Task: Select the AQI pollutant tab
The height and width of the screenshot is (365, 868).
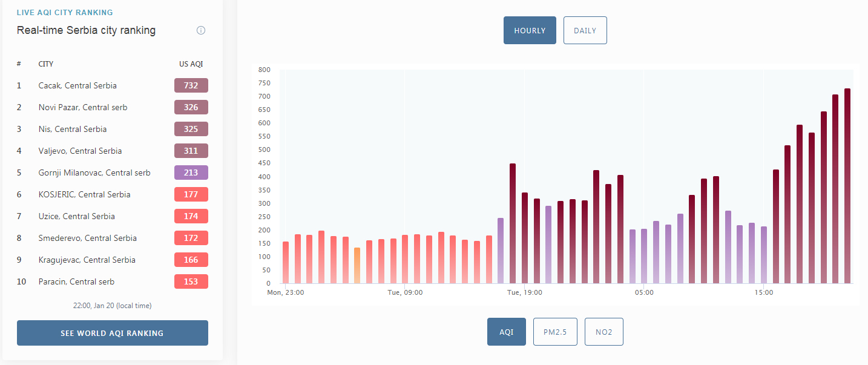Action: tap(507, 332)
